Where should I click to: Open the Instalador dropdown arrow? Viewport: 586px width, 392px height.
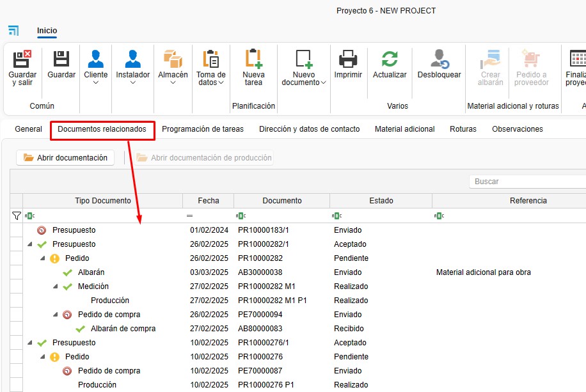click(x=132, y=82)
